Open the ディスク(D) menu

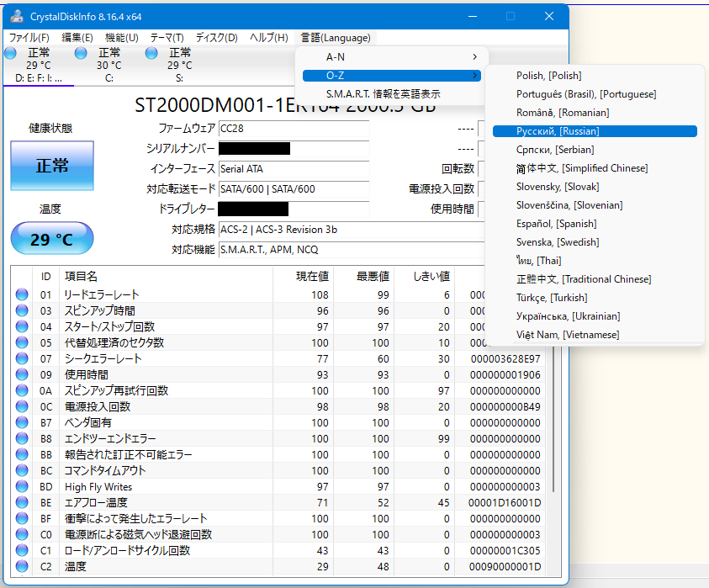pyautogui.click(x=217, y=38)
